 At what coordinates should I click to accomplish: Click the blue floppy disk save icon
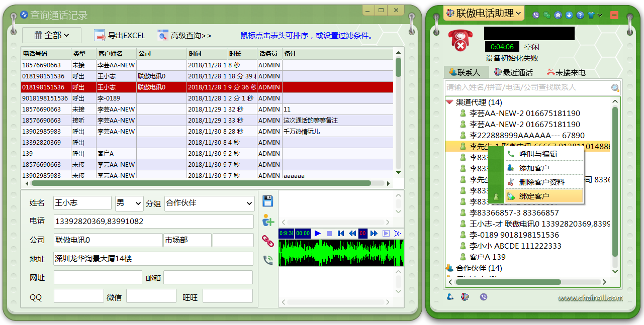coord(268,201)
